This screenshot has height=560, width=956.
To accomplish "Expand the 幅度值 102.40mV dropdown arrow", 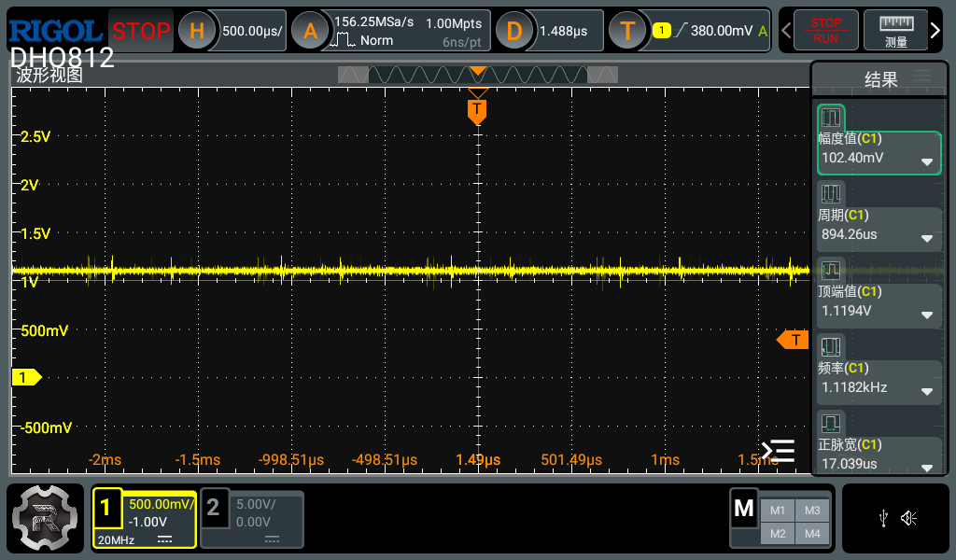I will [927, 162].
